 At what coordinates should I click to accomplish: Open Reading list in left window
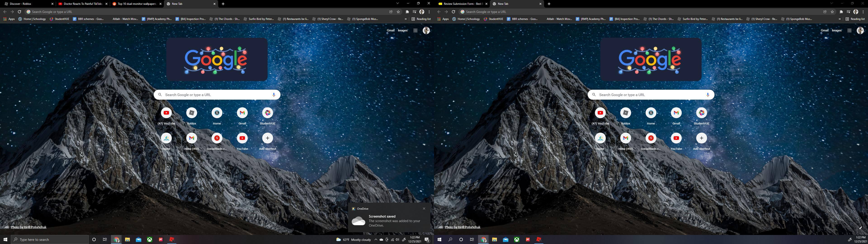pyautogui.click(x=421, y=19)
